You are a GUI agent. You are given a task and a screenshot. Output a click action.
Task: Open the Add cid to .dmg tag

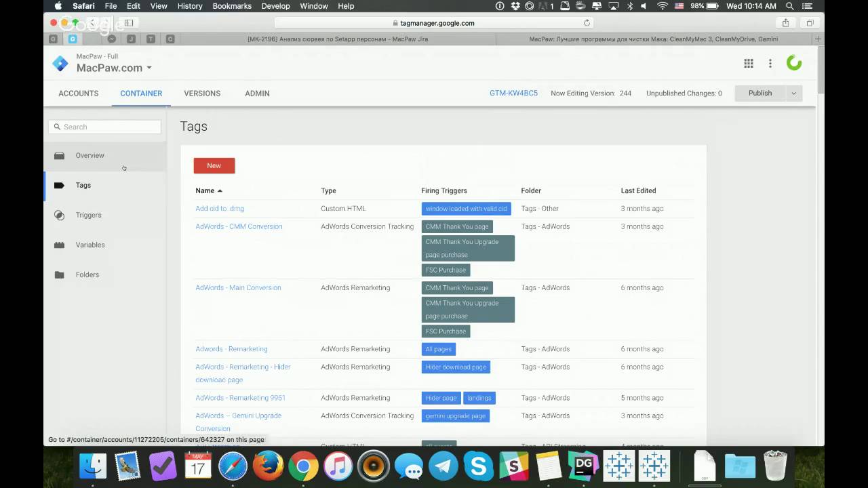click(220, 209)
